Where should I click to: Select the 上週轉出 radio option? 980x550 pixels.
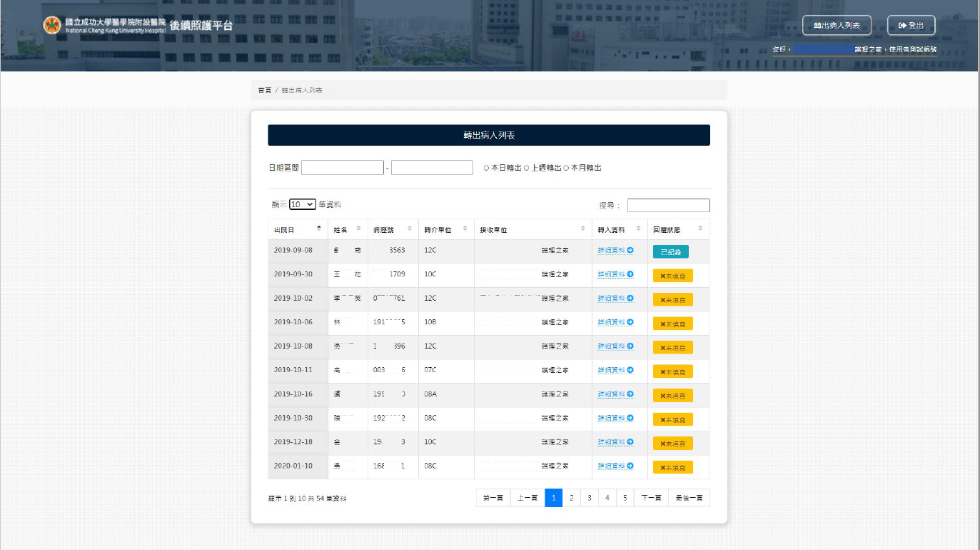526,168
